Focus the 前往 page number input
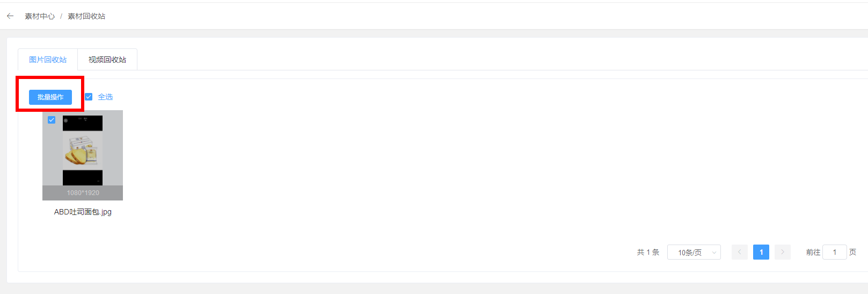This screenshot has width=868, height=294. click(x=835, y=252)
